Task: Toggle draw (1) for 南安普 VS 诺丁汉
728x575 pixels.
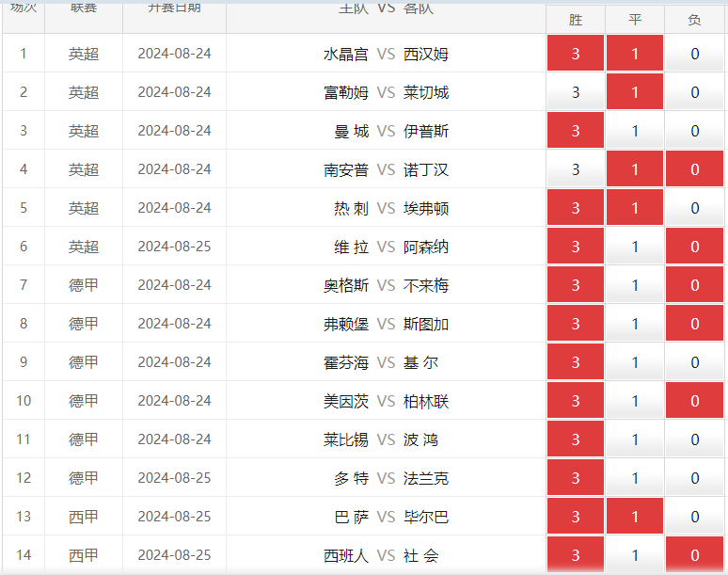Action: coord(635,169)
